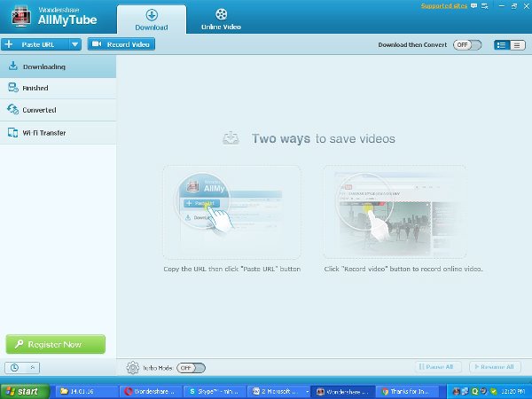This screenshot has height=399, width=532.
Task: Click the AllMyTube logo icon
Action: pyautogui.click(x=21, y=17)
